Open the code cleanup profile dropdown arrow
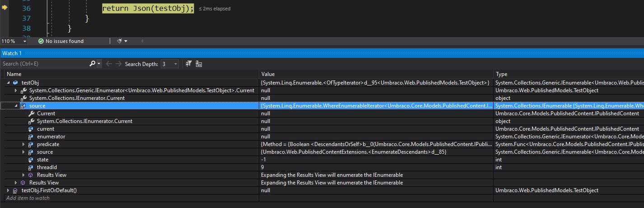The height and width of the screenshot is (208, 644). [x=126, y=41]
